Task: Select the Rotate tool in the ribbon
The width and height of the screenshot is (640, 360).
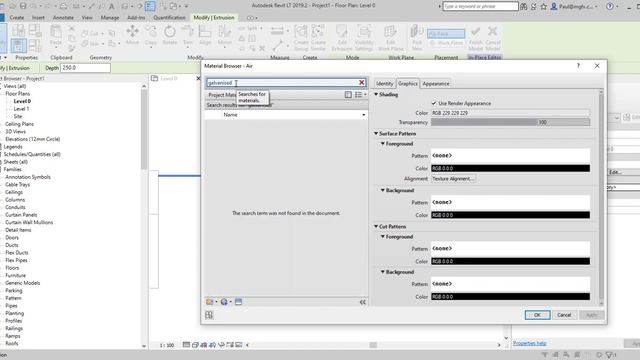Action: (170, 35)
